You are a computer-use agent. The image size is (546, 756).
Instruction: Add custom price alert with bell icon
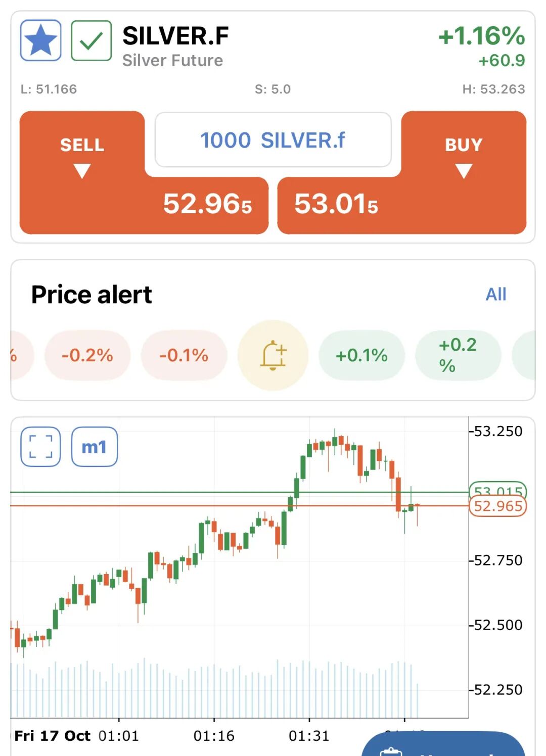[273, 355]
